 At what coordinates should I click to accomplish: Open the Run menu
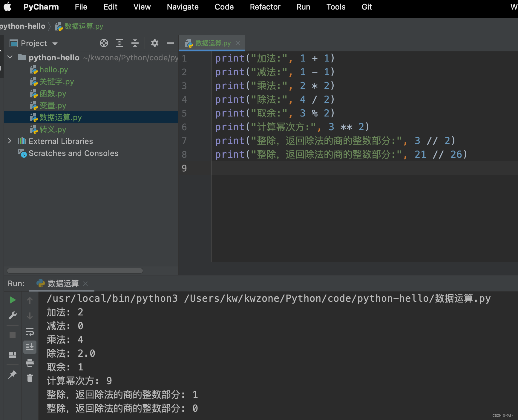pos(303,7)
